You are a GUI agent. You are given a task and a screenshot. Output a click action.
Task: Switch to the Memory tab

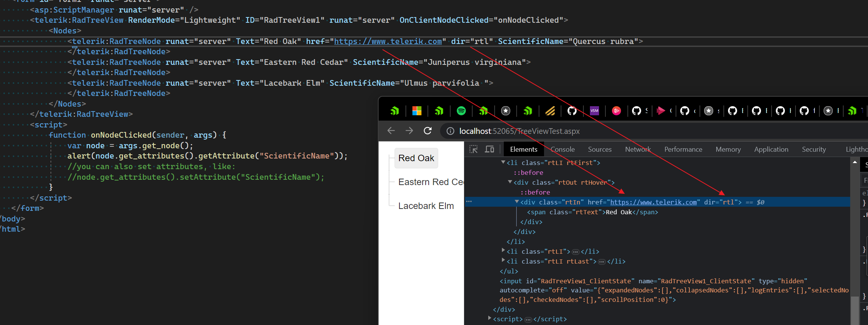(728, 149)
